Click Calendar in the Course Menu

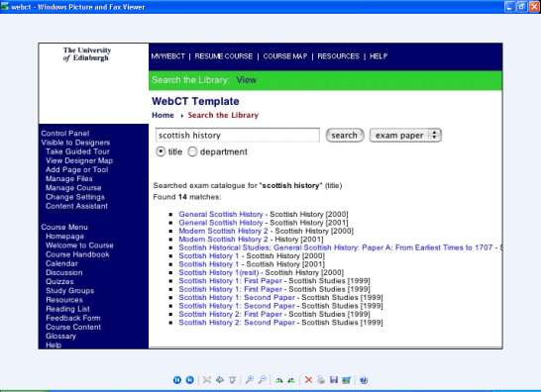point(61,263)
